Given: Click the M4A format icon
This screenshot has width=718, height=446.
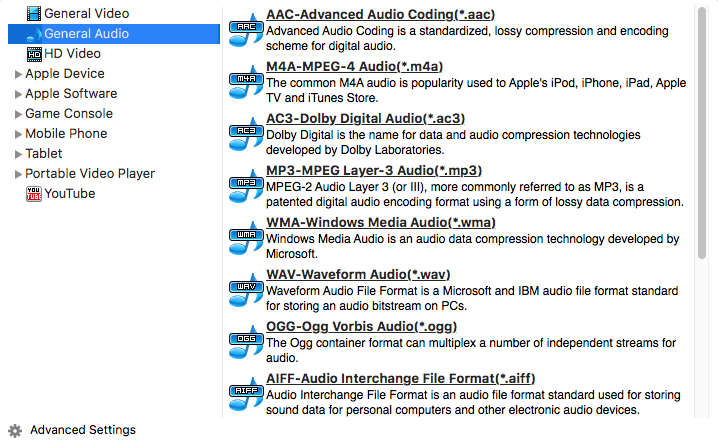Looking at the screenshot, I should [x=244, y=84].
